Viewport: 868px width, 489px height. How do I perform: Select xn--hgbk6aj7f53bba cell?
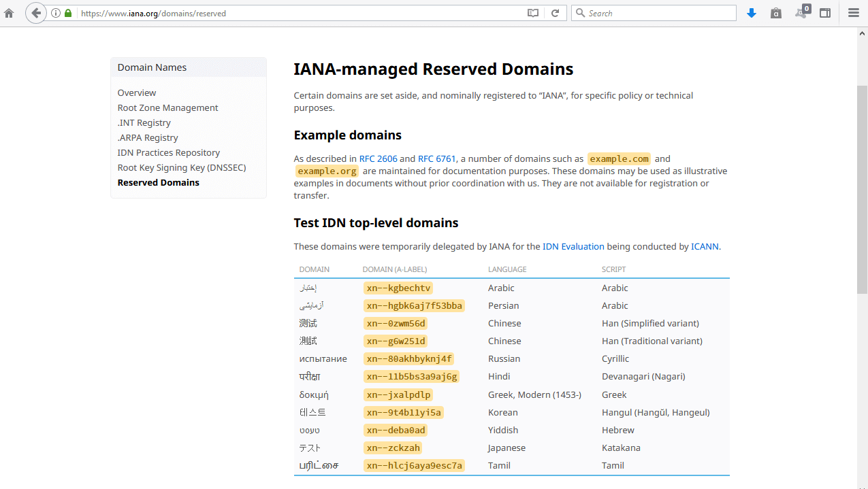click(x=415, y=305)
